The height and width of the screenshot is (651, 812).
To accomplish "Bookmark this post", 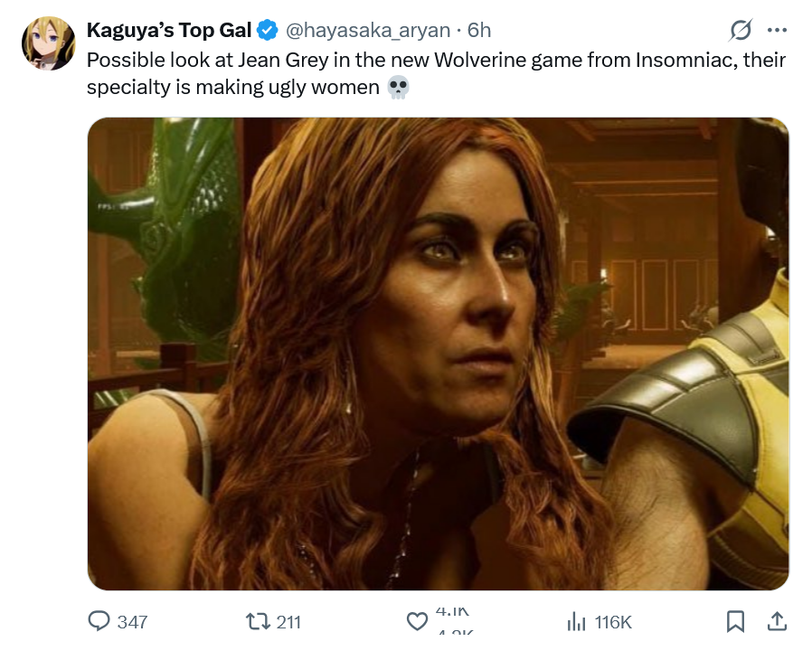I will pyautogui.click(x=736, y=621).
